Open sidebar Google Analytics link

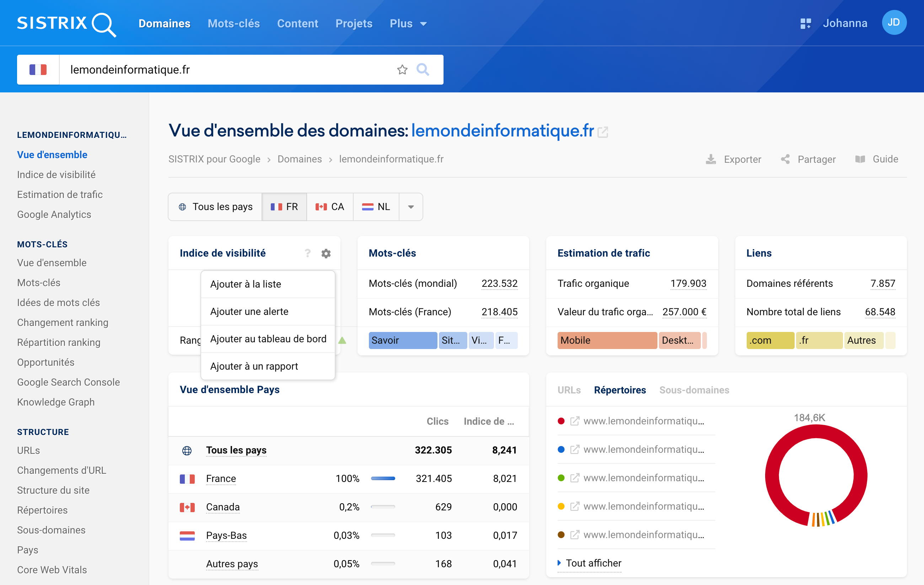[54, 215]
